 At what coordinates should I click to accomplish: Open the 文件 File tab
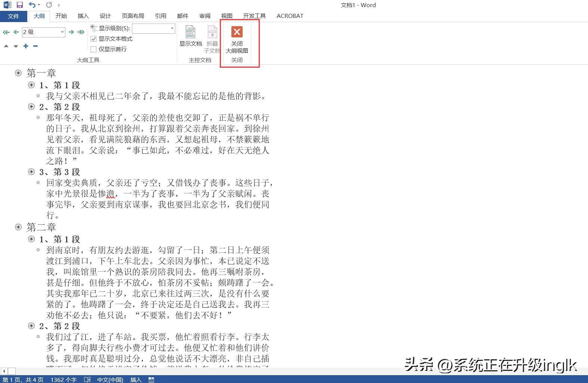[13, 16]
